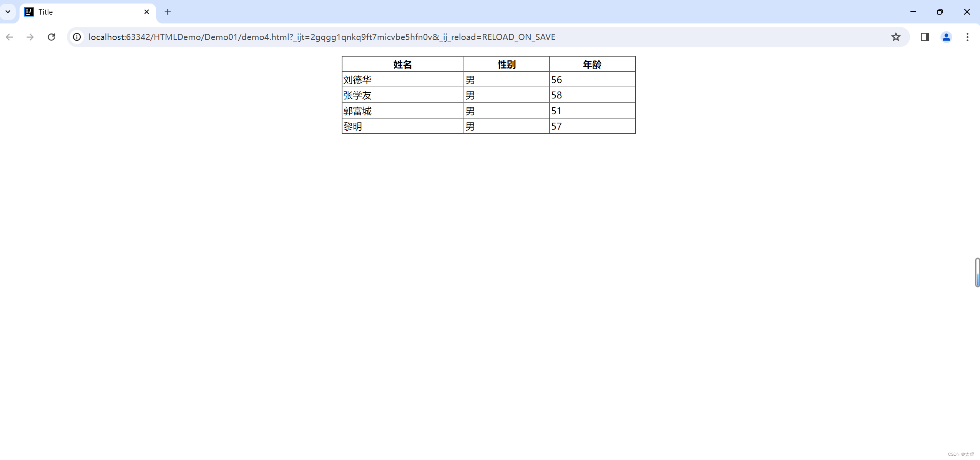This screenshot has height=460, width=980.
Task: Click the browser extensions puzzle icon
Action: (x=925, y=37)
